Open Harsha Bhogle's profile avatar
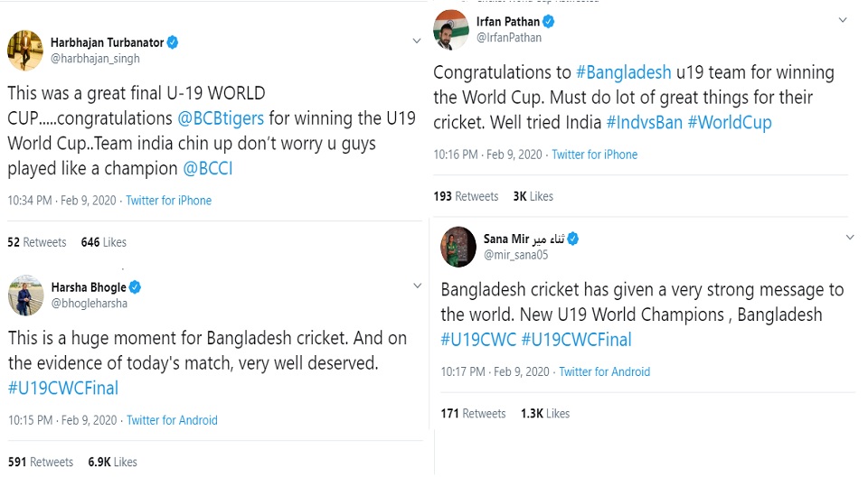The image size is (868, 488). click(25, 295)
